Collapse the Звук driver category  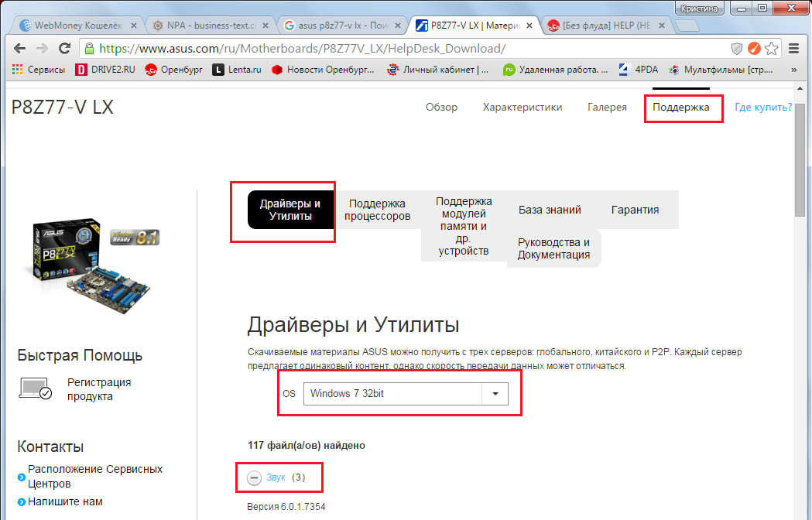pos(254,477)
